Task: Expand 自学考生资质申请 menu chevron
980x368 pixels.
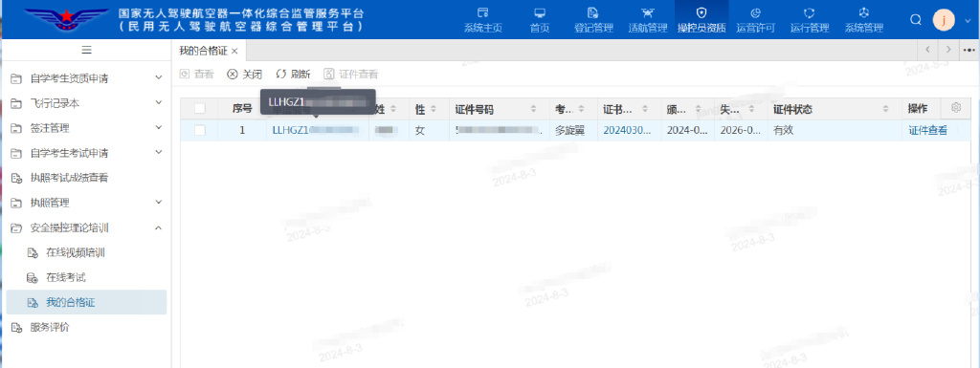Action: (158, 78)
